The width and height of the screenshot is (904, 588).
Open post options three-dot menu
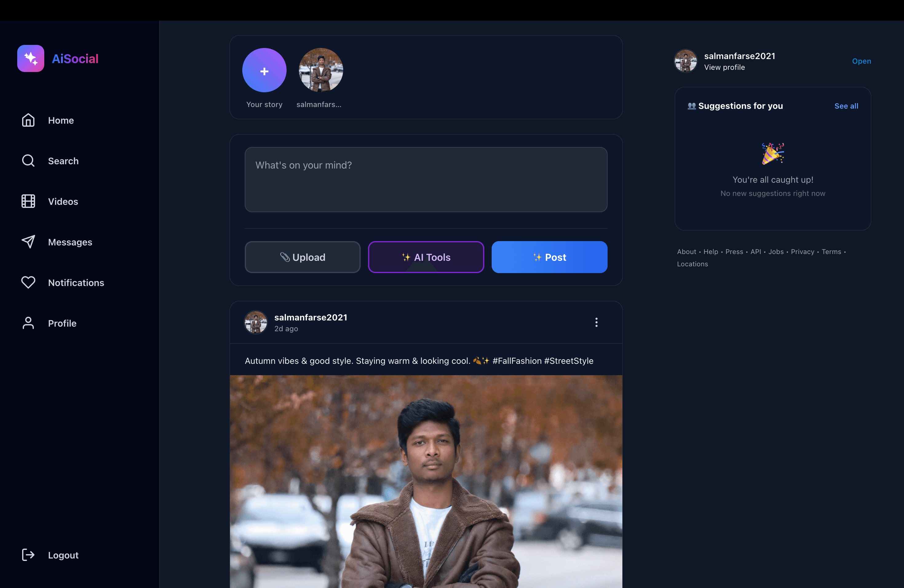pos(596,323)
